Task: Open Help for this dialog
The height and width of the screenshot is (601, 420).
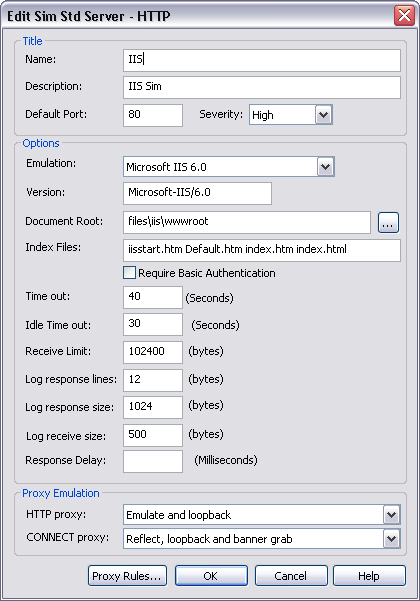Action: click(369, 575)
